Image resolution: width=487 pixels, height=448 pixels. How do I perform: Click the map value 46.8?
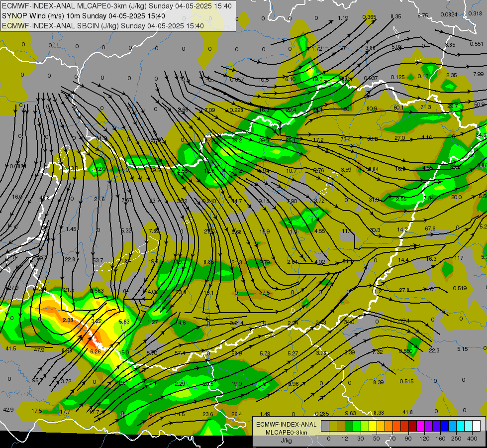pos(44,198)
